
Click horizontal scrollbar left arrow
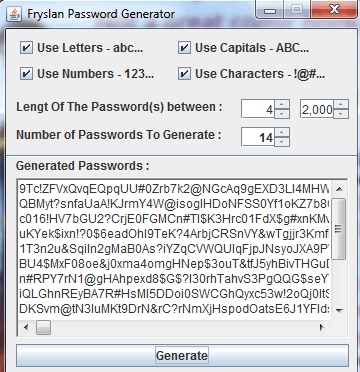[x=26, y=327]
